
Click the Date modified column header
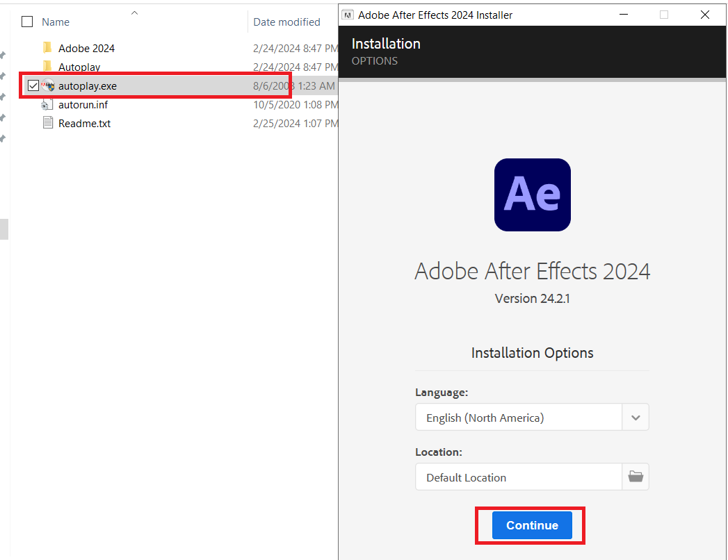point(286,22)
